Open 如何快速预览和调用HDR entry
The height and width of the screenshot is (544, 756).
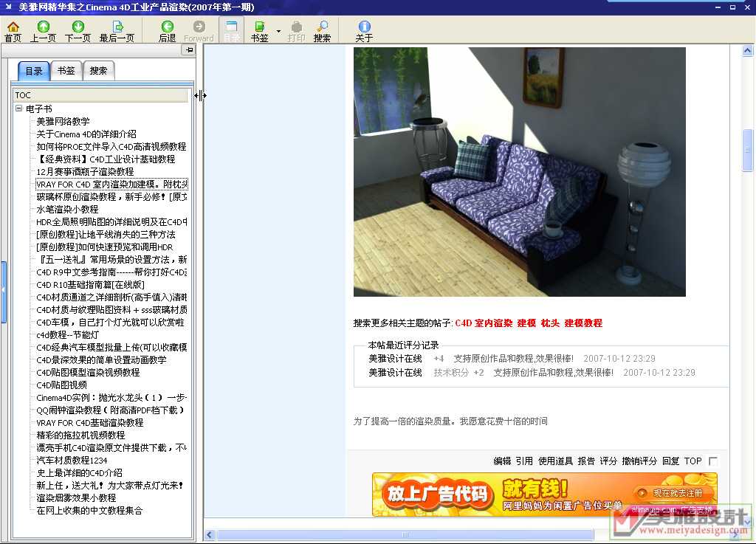105,247
